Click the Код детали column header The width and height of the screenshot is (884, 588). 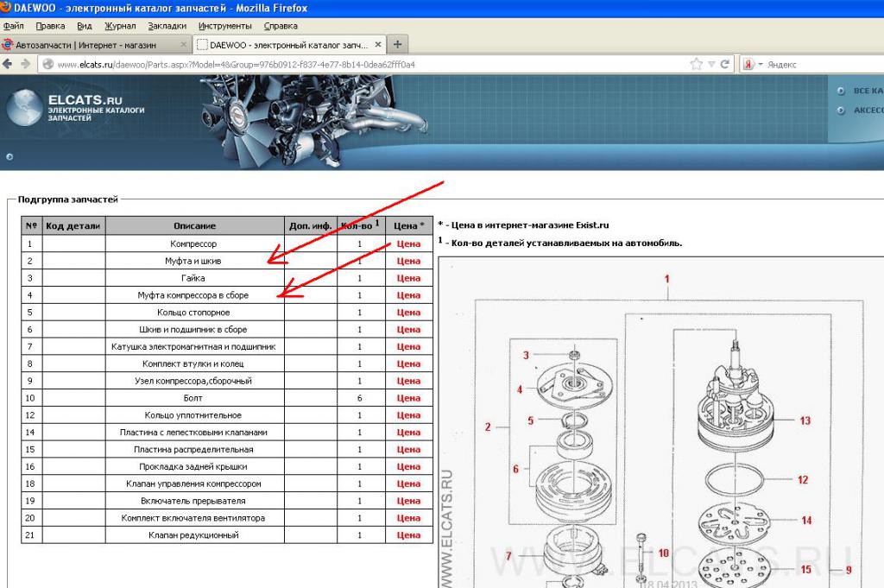tap(73, 225)
